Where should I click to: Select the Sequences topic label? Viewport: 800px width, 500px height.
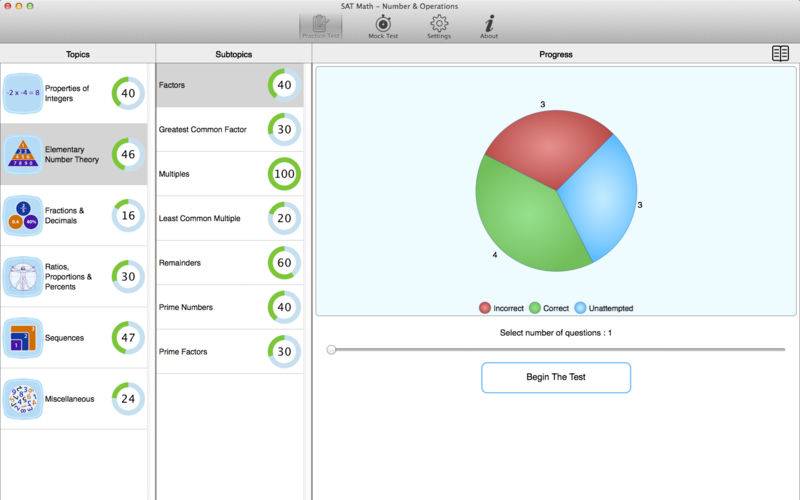click(64, 338)
